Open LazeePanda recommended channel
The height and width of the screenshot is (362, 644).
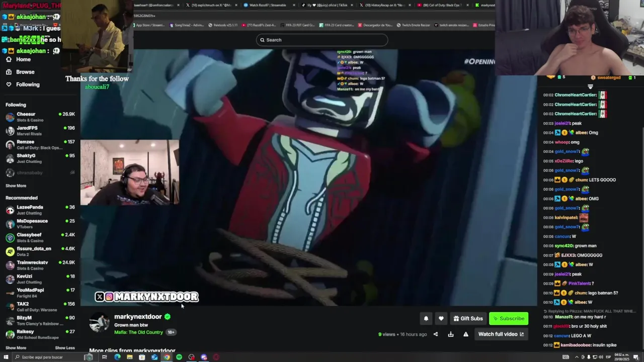(40, 210)
